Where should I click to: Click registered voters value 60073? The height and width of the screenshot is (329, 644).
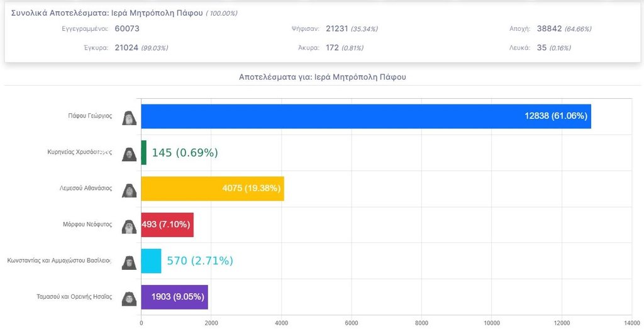127,29
